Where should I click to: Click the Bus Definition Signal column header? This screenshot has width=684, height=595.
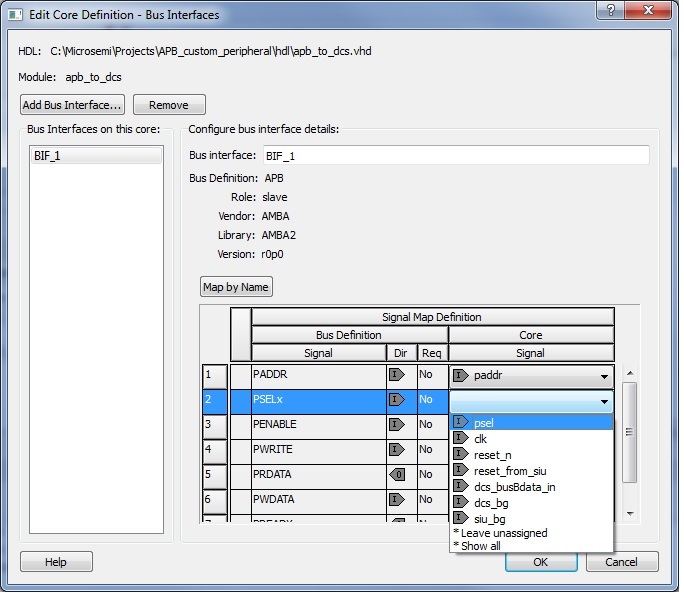[x=321, y=355]
